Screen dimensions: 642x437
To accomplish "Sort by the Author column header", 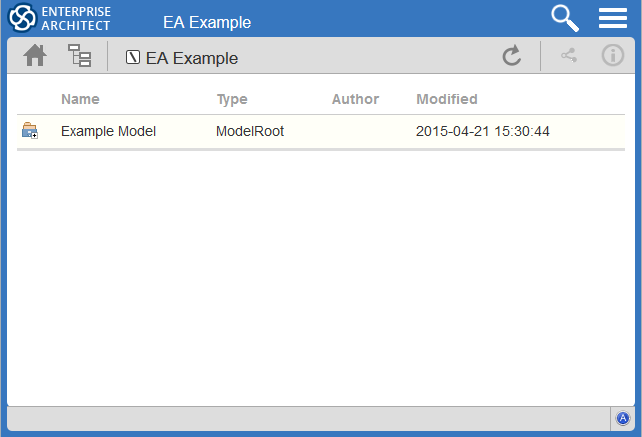I will pos(355,99).
